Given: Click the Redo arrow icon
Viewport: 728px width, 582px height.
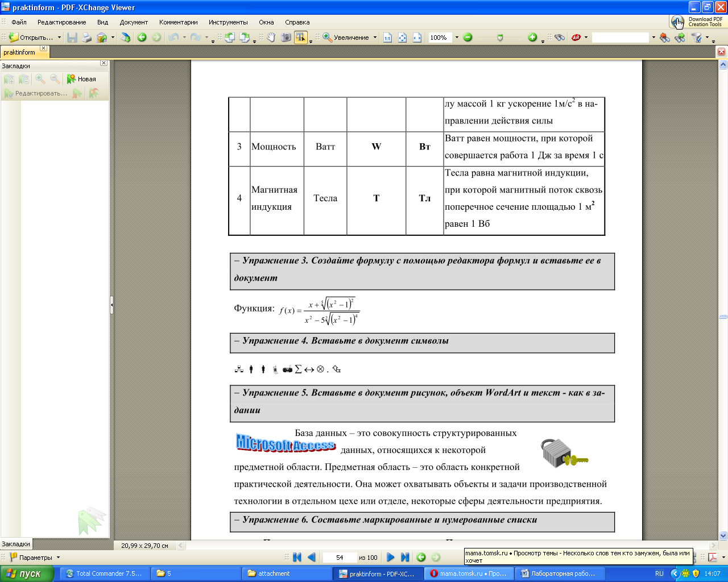Looking at the screenshot, I should (x=196, y=38).
